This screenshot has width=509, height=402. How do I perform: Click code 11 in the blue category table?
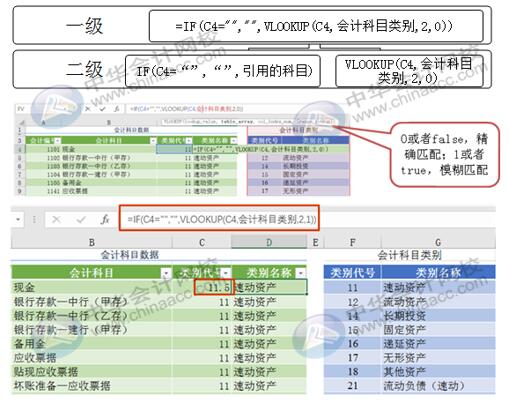click(x=353, y=287)
